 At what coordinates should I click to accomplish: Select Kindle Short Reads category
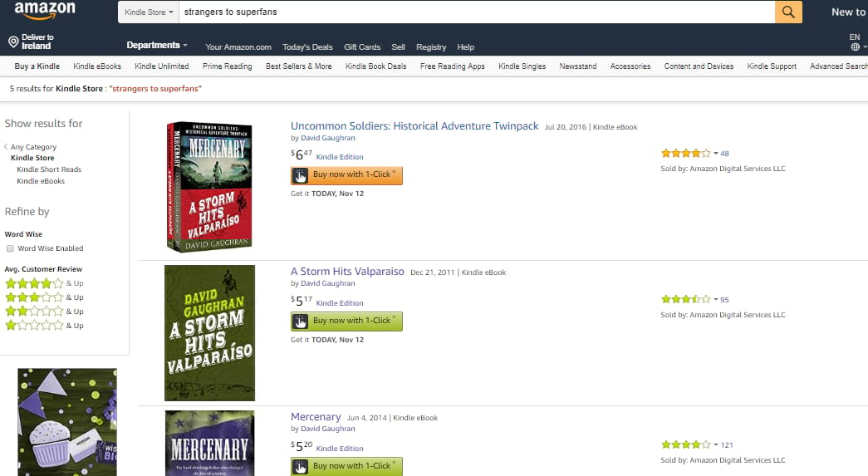point(49,169)
